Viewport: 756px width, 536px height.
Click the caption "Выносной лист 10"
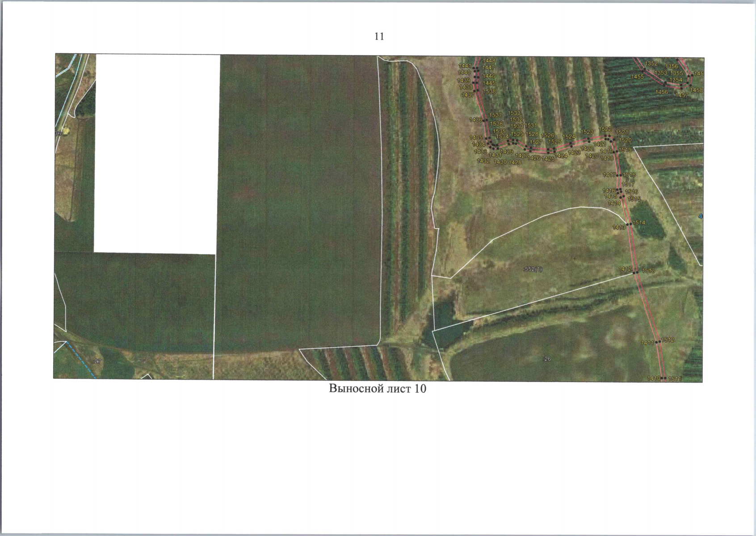[x=378, y=389]
